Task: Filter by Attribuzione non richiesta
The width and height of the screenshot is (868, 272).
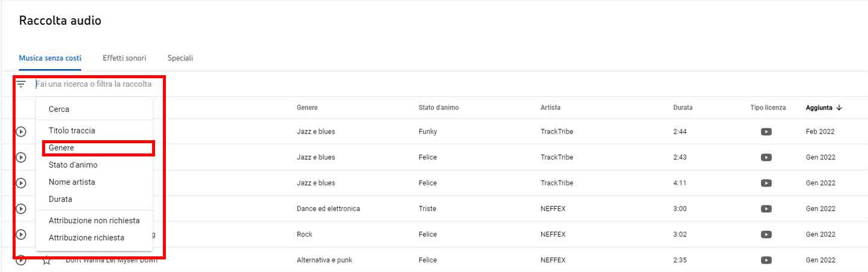Action: [x=94, y=221]
